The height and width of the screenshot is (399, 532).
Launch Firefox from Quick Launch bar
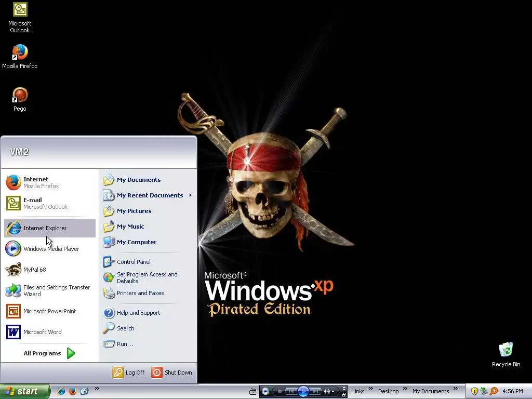tap(73, 392)
